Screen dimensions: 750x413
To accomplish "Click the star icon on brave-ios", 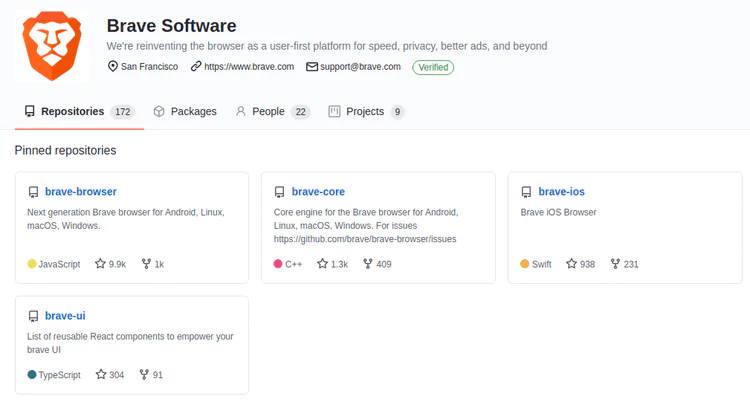I will click(571, 264).
